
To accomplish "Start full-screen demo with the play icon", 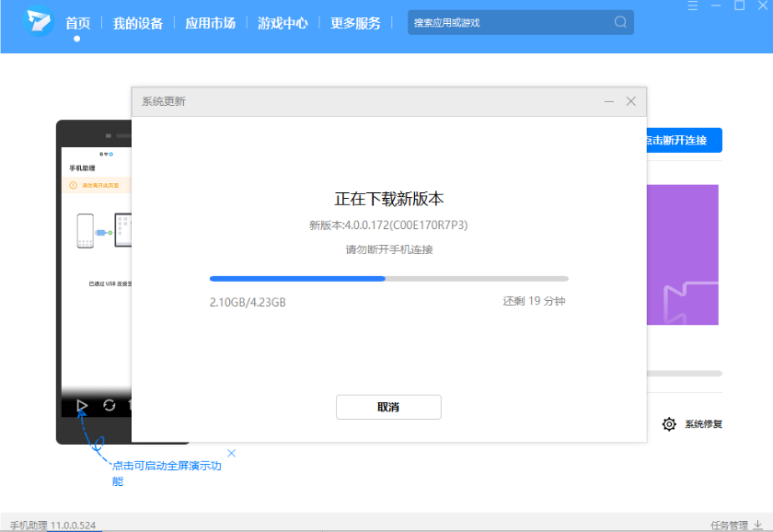I will point(82,406).
